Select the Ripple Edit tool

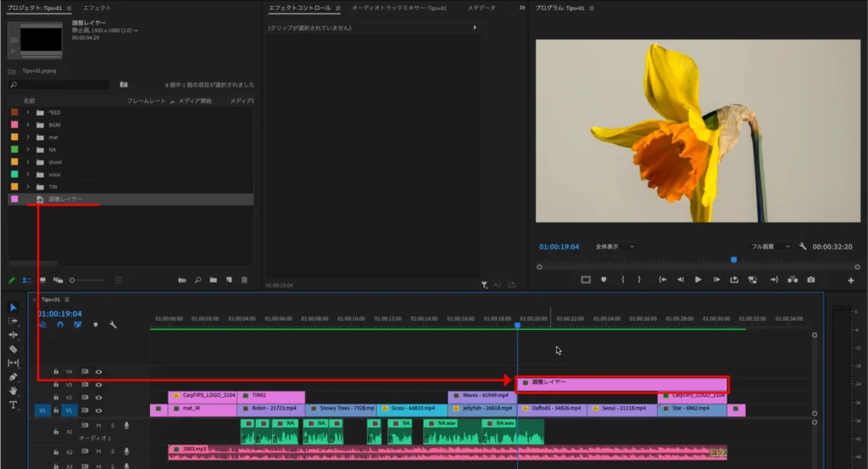(14, 335)
